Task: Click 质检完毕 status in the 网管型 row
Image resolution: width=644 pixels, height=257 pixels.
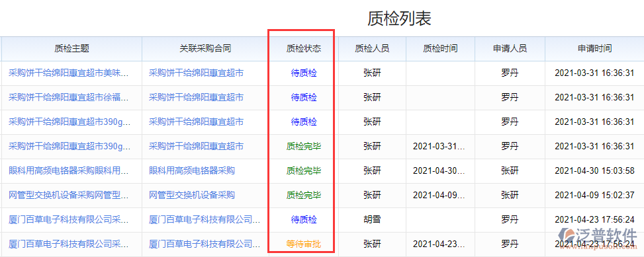Action: pos(304,195)
